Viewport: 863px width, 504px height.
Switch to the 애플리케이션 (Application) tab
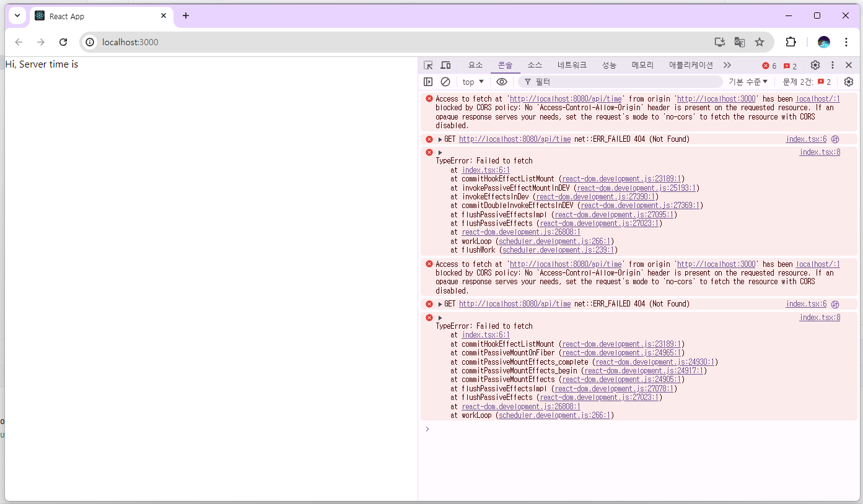691,65
